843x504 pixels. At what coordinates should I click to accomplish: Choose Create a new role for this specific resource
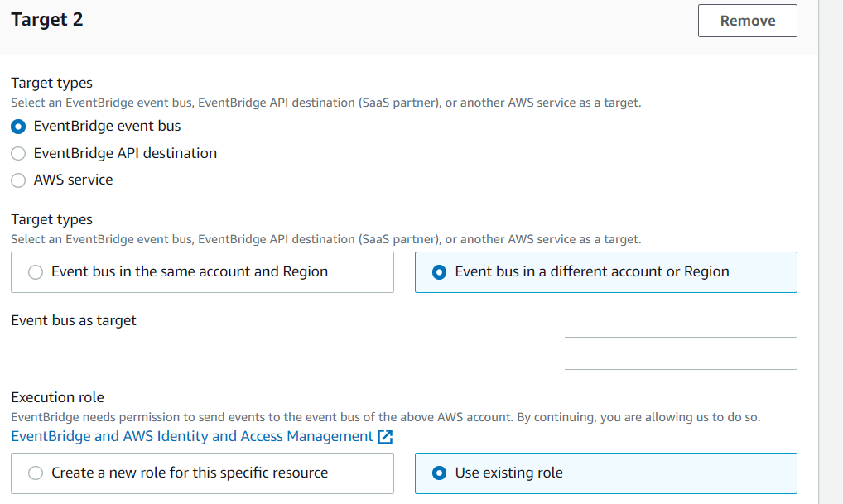(36, 473)
